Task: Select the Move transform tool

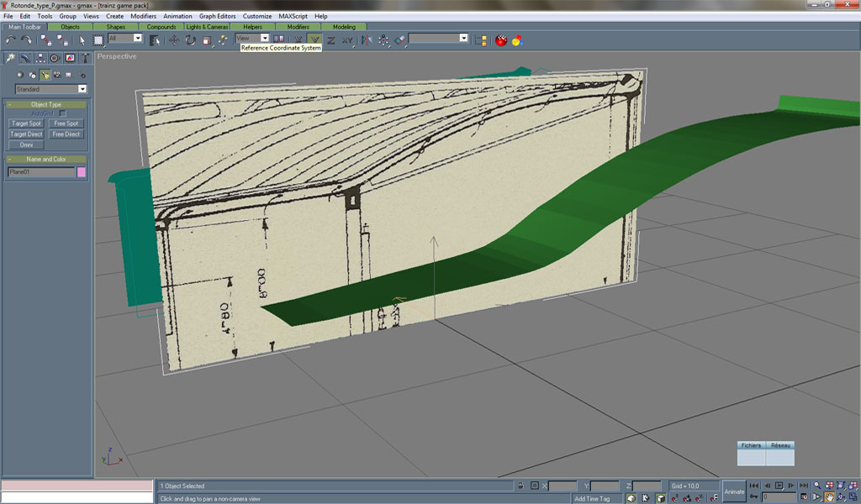Action: click(x=172, y=39)
